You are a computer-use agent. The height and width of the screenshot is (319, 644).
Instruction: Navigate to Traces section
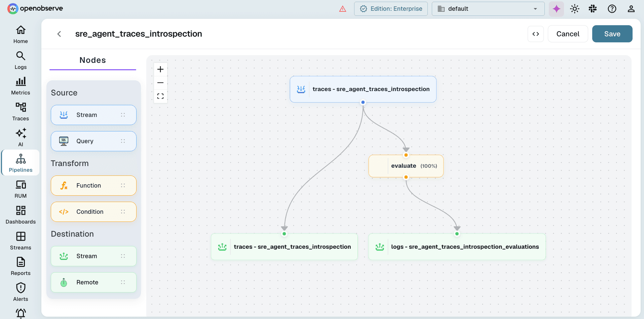pos(21,112)
